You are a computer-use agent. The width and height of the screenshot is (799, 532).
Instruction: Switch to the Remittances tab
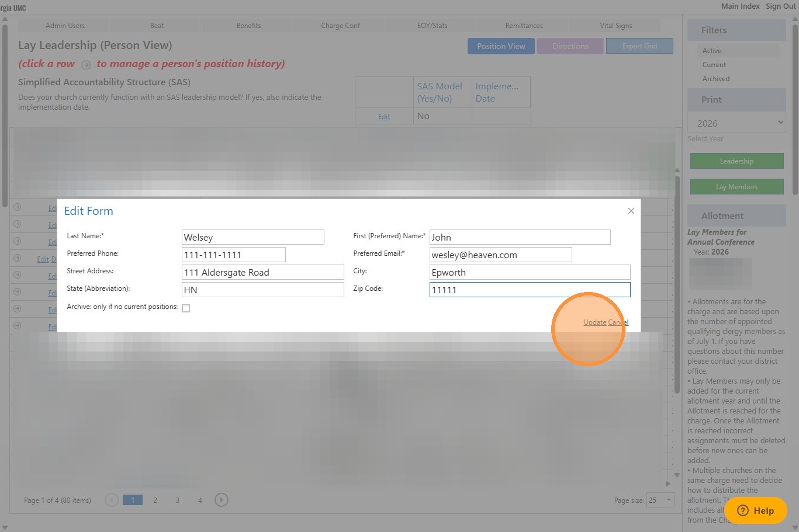(x=524, y=26)
